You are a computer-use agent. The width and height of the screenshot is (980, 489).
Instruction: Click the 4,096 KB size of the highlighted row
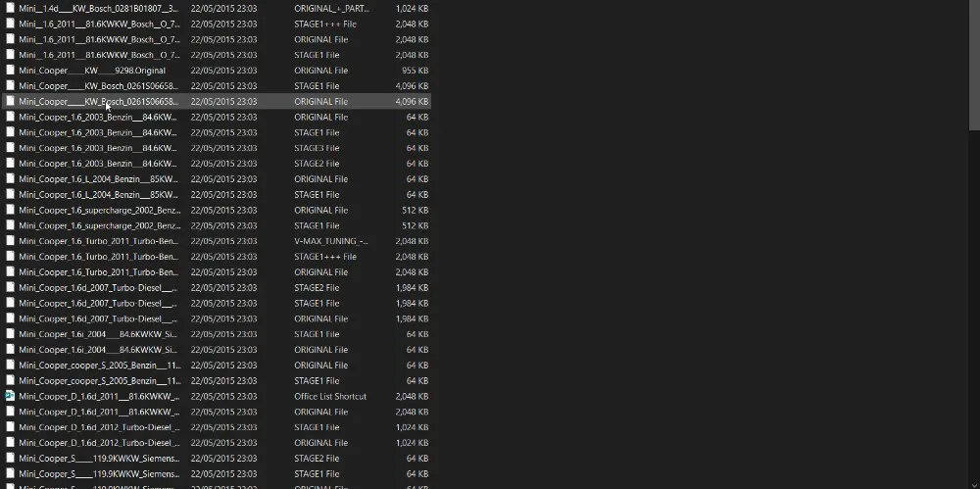point(412,101)
